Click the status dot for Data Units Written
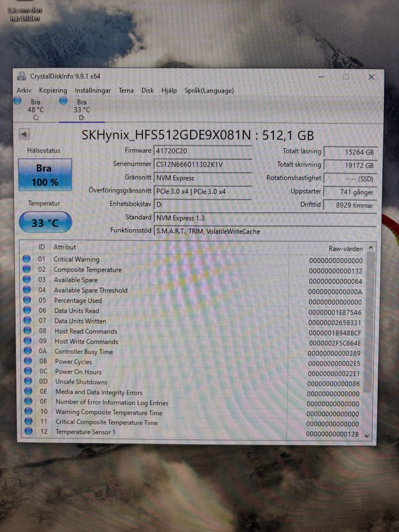 click(27, 320)
